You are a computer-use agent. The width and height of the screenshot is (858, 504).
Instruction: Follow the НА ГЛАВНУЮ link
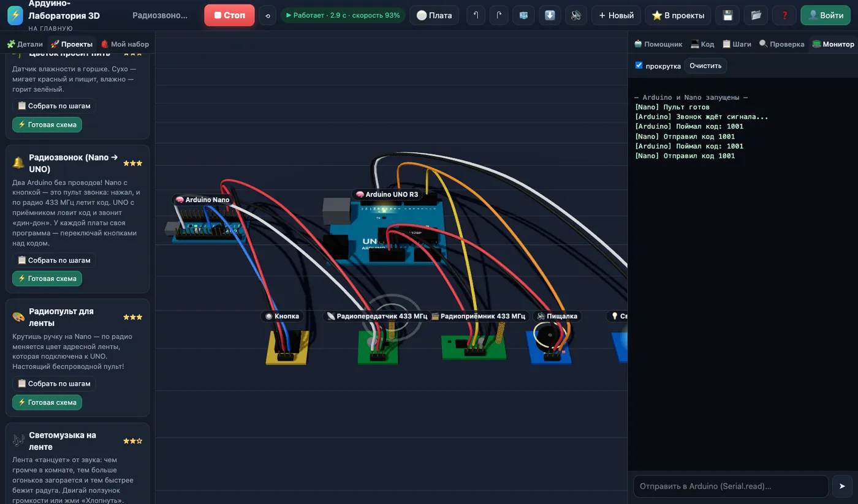pyautogui.click(x=50, y=28)
